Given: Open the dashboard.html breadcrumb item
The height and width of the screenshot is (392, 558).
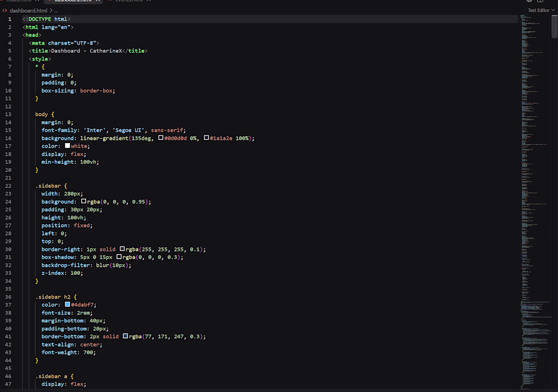Looking at the screenshot, I should (28, 11).
